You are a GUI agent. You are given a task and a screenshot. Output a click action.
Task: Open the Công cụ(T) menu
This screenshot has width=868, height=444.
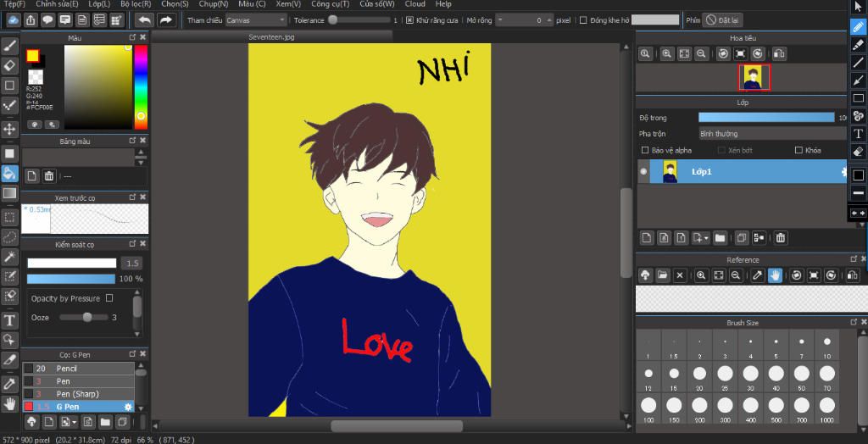(330, 4)
